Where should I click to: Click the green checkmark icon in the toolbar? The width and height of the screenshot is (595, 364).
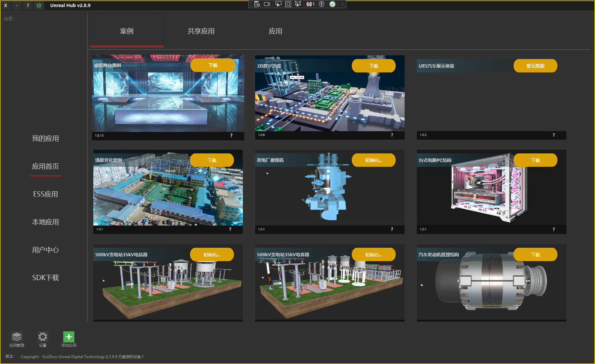332,4
